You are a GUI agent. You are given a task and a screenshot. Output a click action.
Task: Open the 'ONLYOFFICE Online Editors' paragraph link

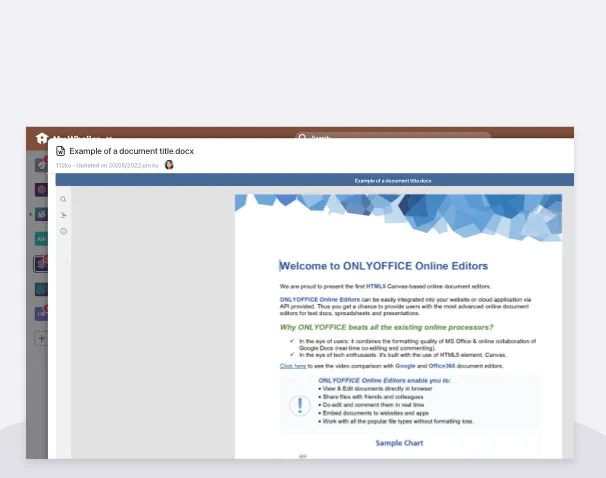(320, 299)
